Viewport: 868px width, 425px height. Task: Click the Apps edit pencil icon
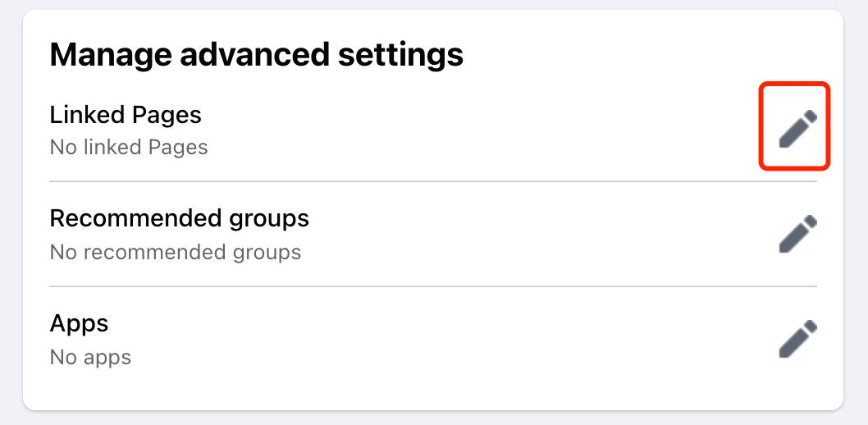click(x=797, y=339)
